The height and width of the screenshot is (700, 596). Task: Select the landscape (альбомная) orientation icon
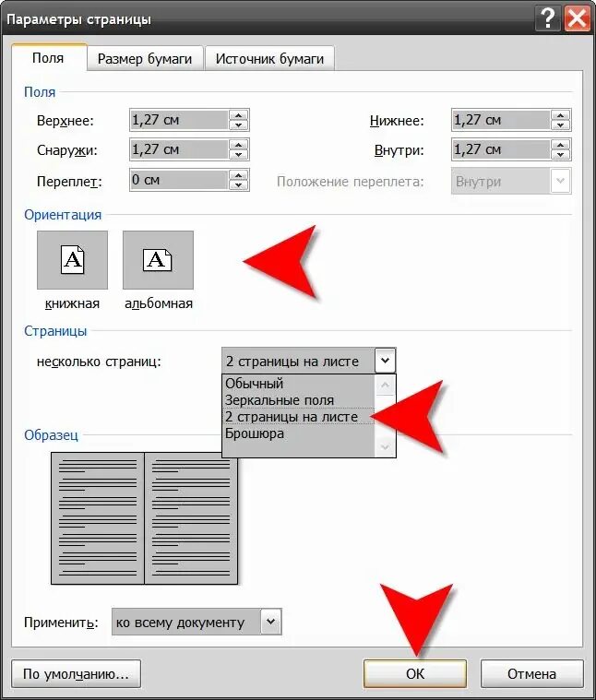(158, 260)
